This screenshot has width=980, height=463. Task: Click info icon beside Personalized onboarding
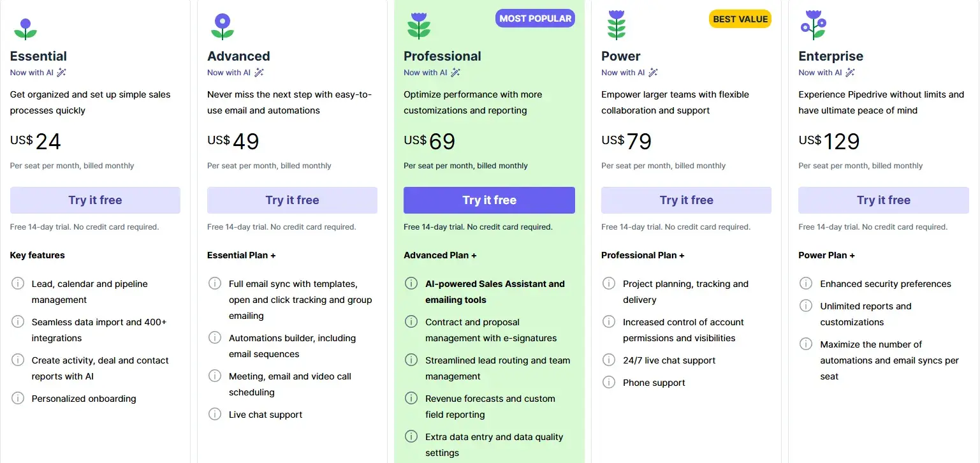coord(17,399)
